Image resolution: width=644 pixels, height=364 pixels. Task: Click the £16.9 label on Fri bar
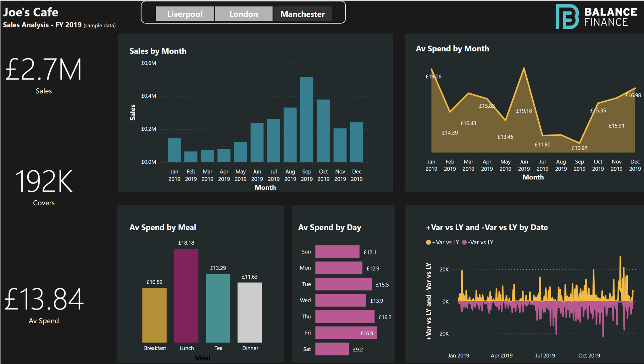coord(367,333)
